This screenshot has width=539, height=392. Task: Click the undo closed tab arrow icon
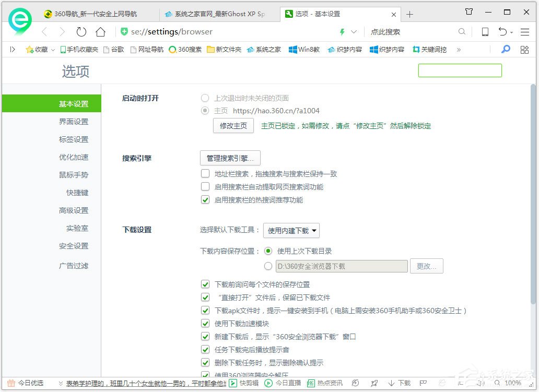[x=503, y=32]
